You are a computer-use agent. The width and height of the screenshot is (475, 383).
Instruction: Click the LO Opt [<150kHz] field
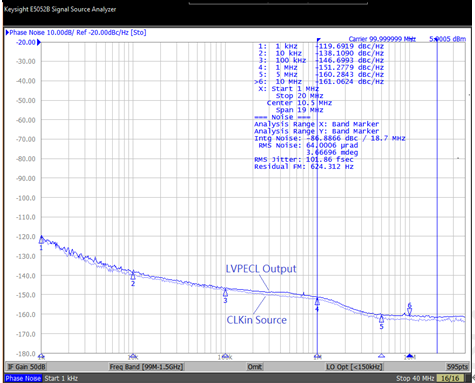coord(354,367)
